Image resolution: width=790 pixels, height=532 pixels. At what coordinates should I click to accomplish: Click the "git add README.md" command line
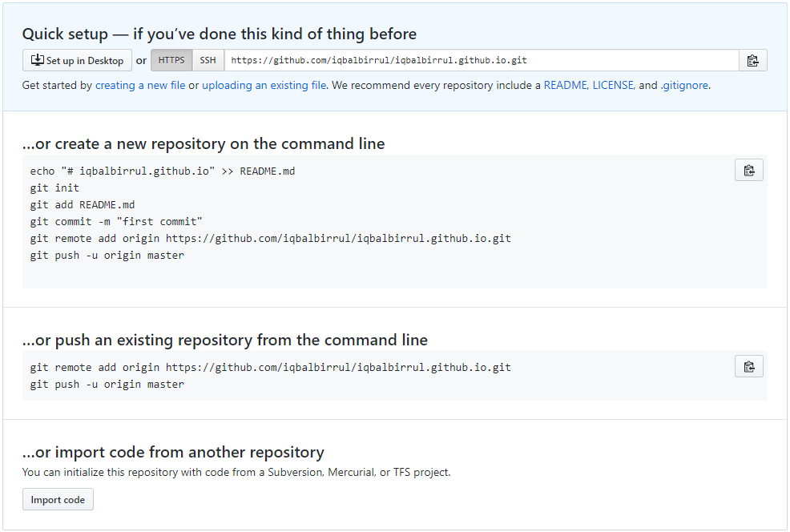[x=89, y=204]
